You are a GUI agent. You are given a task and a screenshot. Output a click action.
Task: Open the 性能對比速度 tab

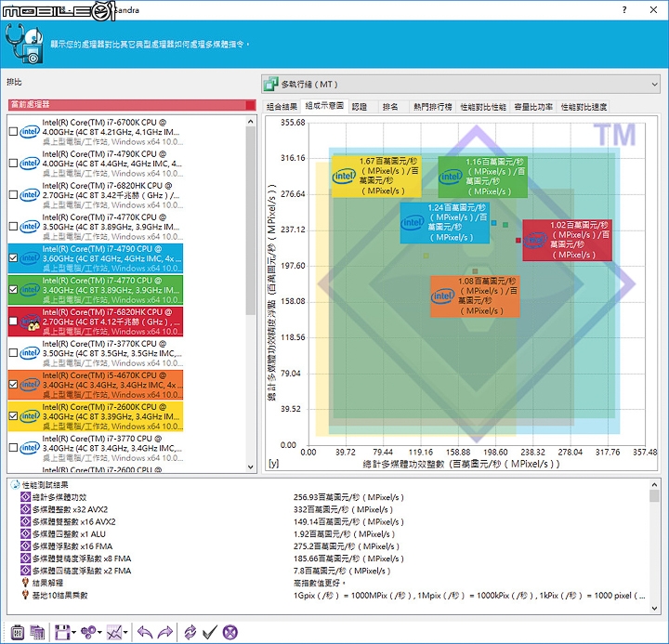[x=584, y=107]
